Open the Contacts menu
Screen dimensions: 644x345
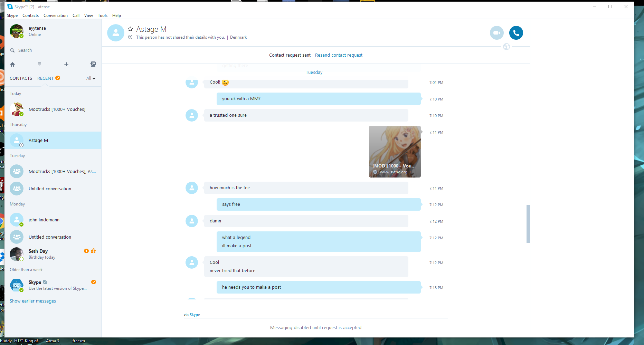(x=31, y=16)
